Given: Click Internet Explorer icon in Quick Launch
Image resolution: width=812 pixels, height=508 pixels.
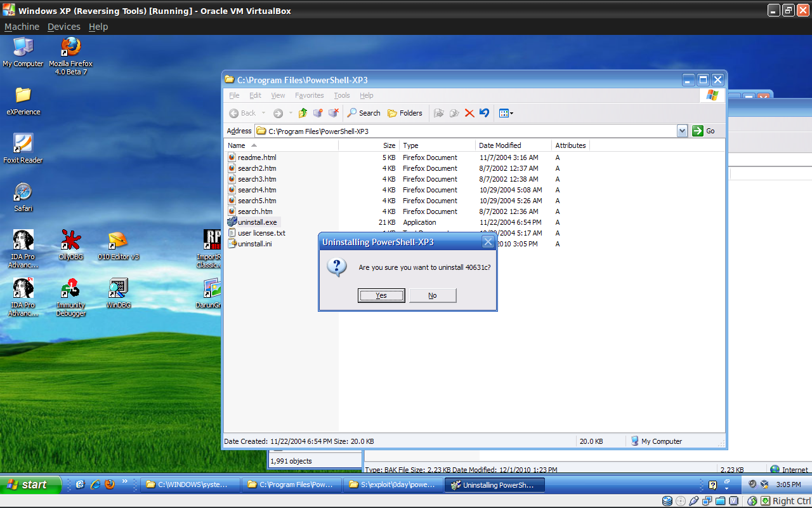Looking at the screenshot, I should pyautogui.click(x=95, y=485).
